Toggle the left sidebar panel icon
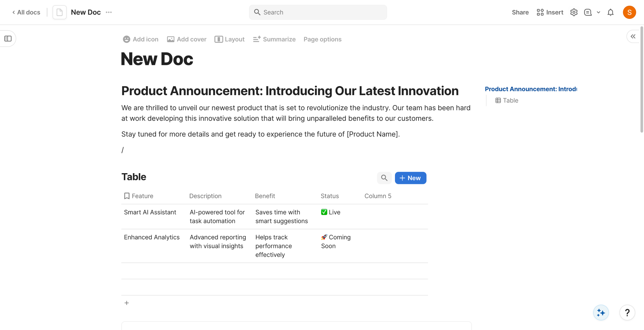This screenshot has height=330, width=644. 8,39
